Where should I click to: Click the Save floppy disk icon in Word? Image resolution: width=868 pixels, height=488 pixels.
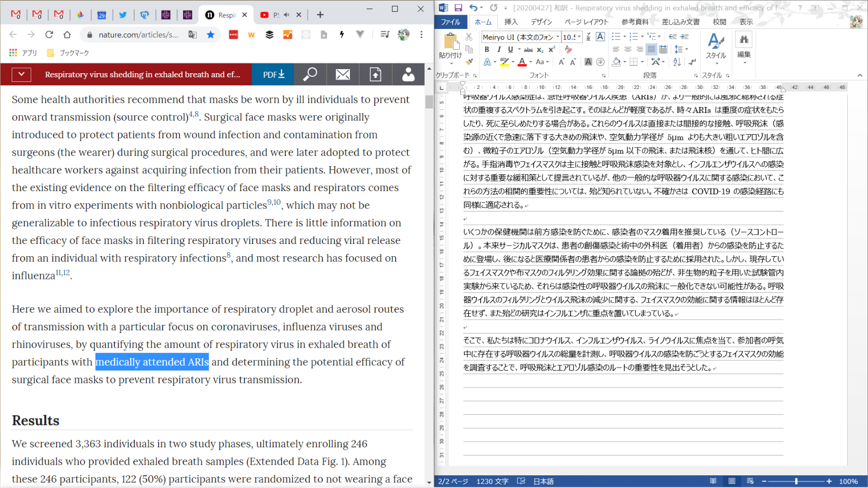(458, 8)
